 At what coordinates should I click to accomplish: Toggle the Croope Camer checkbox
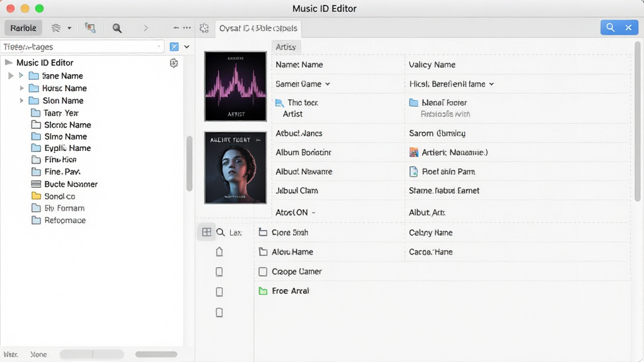[x=263, y=271]
